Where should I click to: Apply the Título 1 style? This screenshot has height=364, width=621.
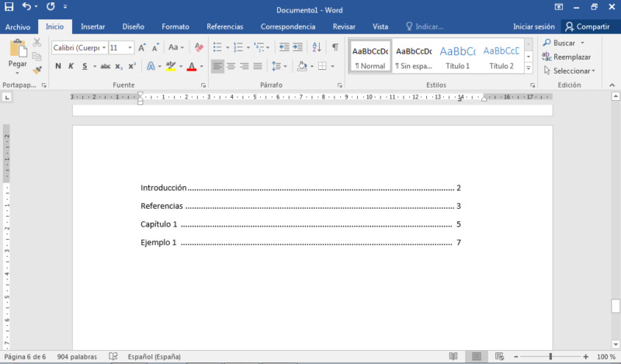pos(457,57)
